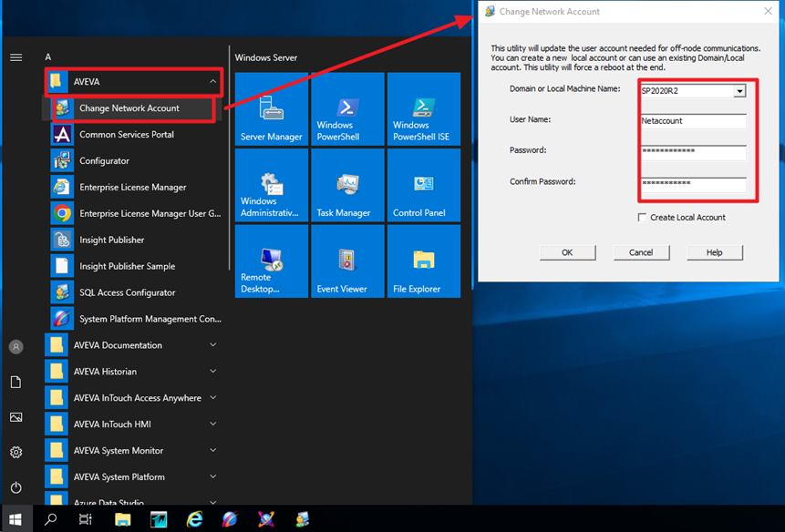The image size is (785, 532).
Task: Click the Password field
Action: 694,152
